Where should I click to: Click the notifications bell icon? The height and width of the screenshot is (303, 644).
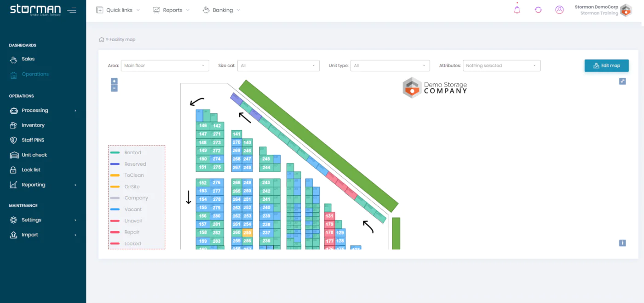(x=517, y=10)
